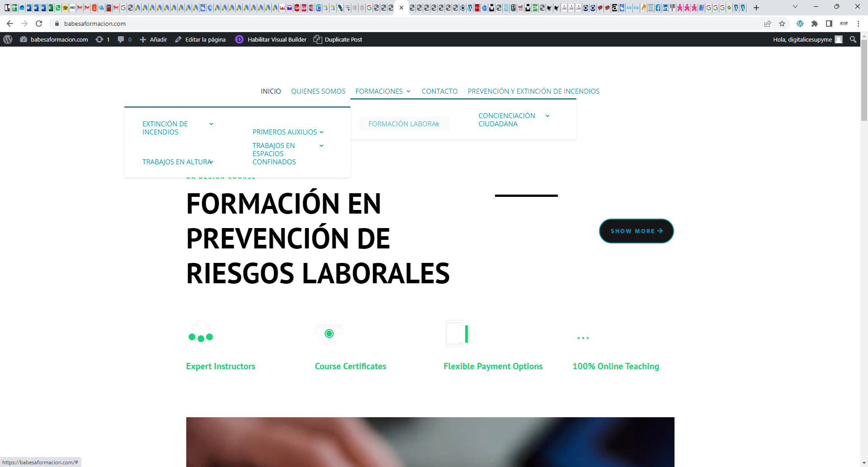Click the 100% Online Teaching heading
Viewport: 868px width, 467px height.
click(x=616, y=366)
